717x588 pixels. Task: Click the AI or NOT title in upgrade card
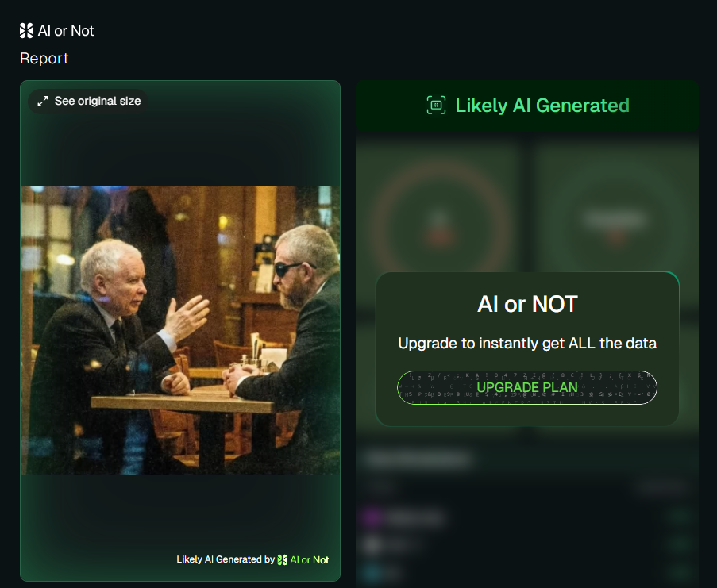(x=527, y=304)
